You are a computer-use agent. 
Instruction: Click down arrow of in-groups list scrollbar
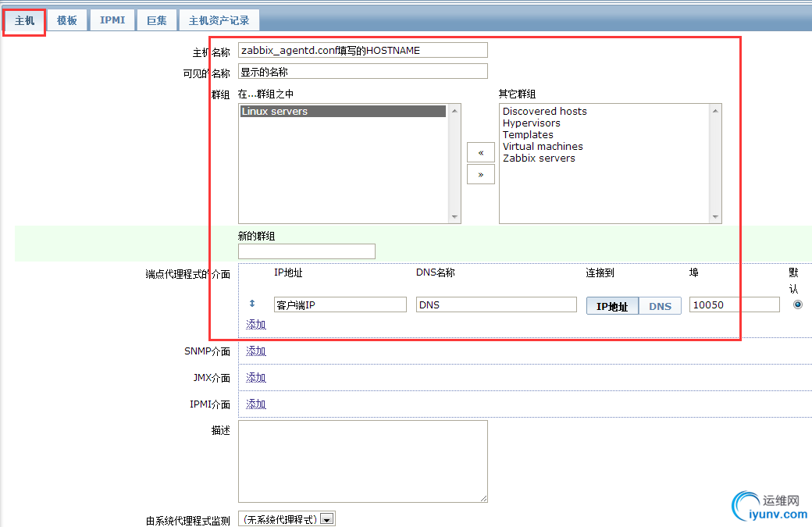[454, 217]
